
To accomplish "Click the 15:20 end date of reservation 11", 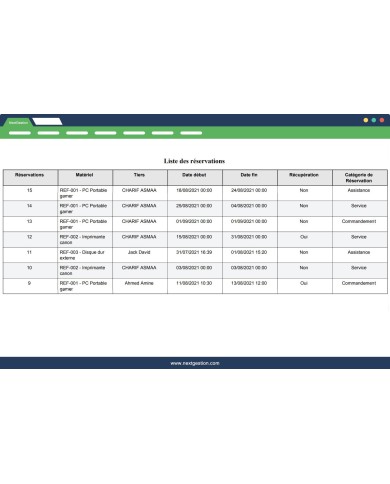I will pos(249,252).
